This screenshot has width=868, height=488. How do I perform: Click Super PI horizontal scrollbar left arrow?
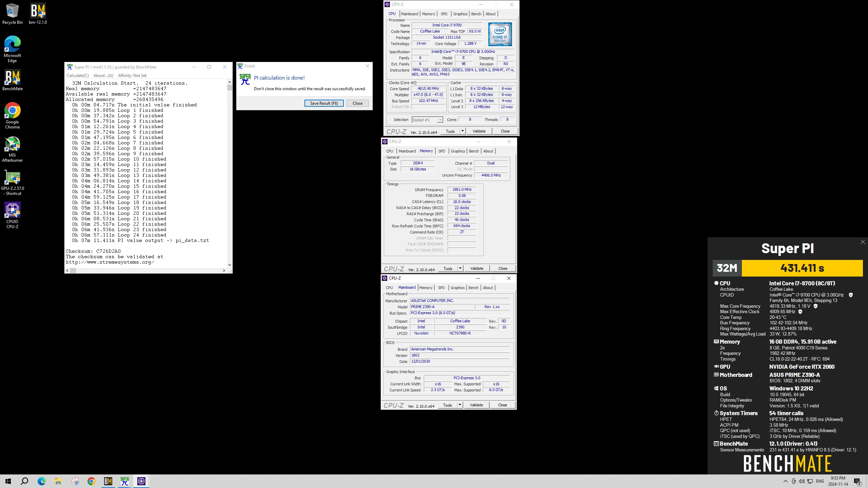(x=67, y=270)
